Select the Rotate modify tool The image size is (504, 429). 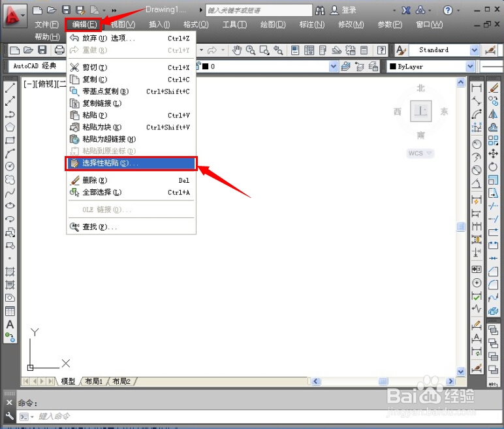(493, 167)
